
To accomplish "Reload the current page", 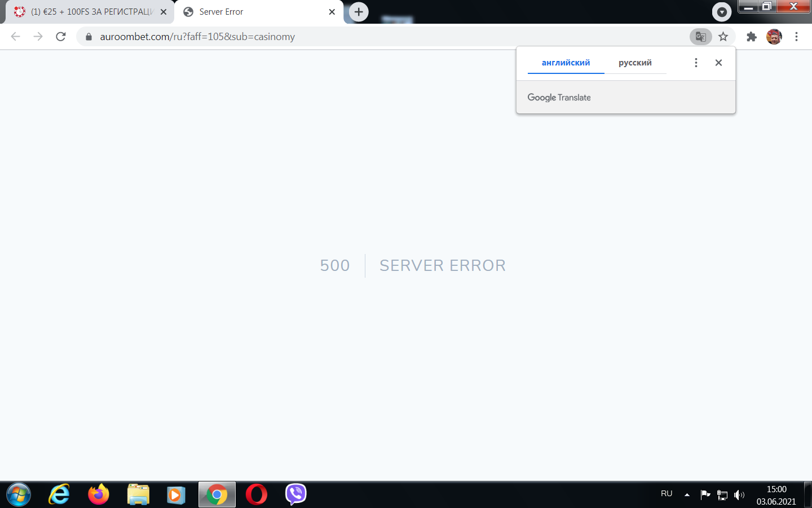I will 61,37.
